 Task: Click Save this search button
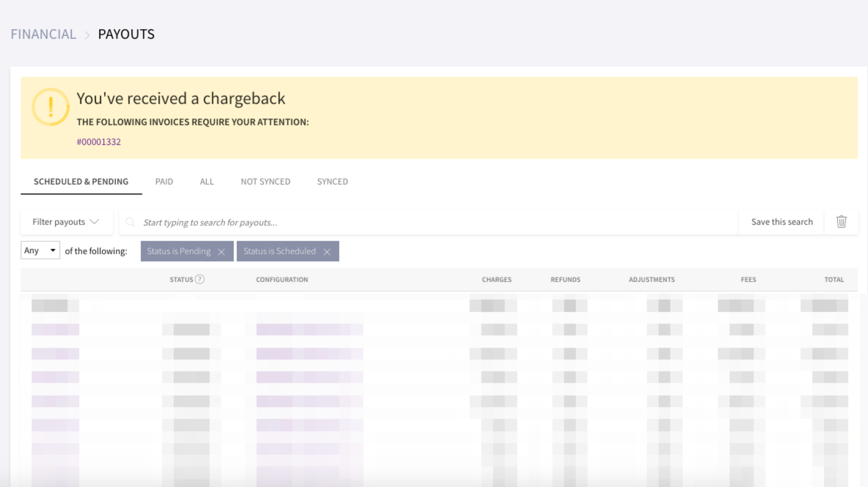pyautogui.click(x=782, y=222)
